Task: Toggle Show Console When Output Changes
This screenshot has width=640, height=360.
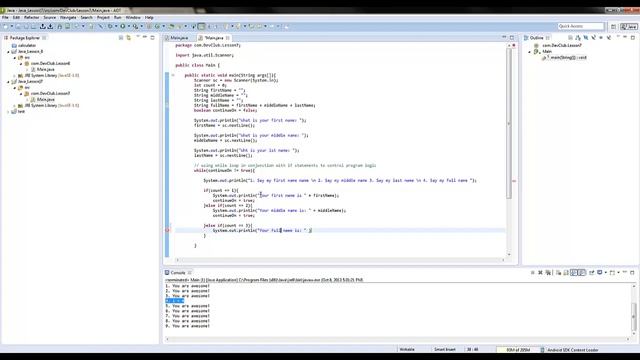Action: pyautogui.click(x=574, y=272)
